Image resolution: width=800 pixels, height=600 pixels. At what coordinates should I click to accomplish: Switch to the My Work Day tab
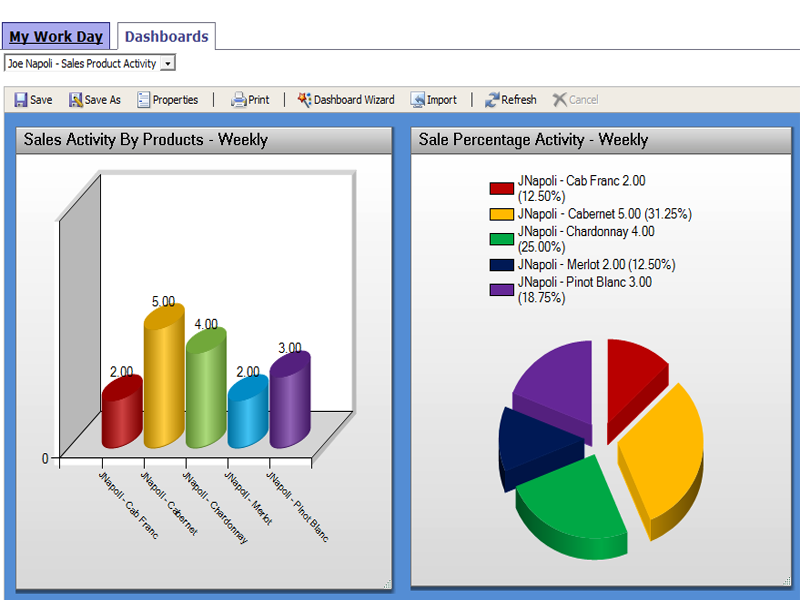56,37
